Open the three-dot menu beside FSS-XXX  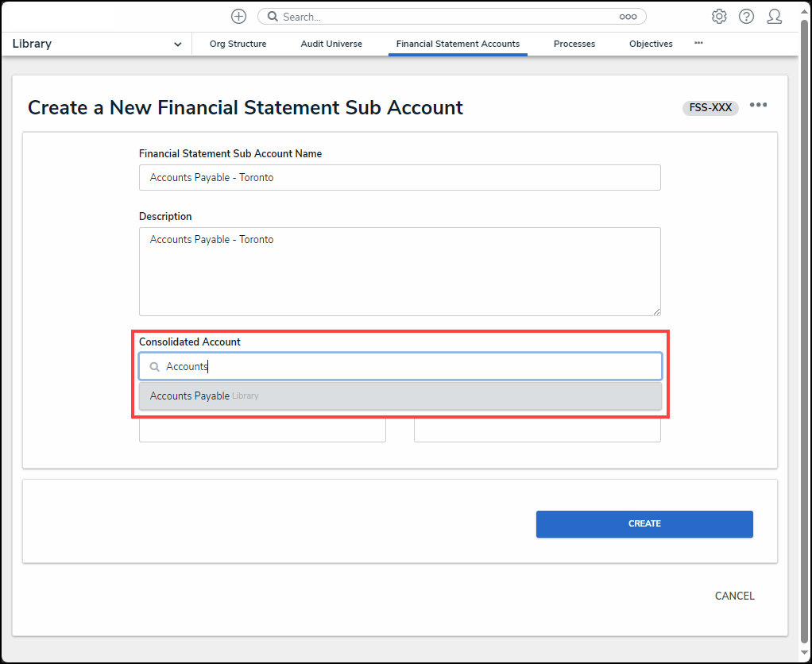pos(758,105)
